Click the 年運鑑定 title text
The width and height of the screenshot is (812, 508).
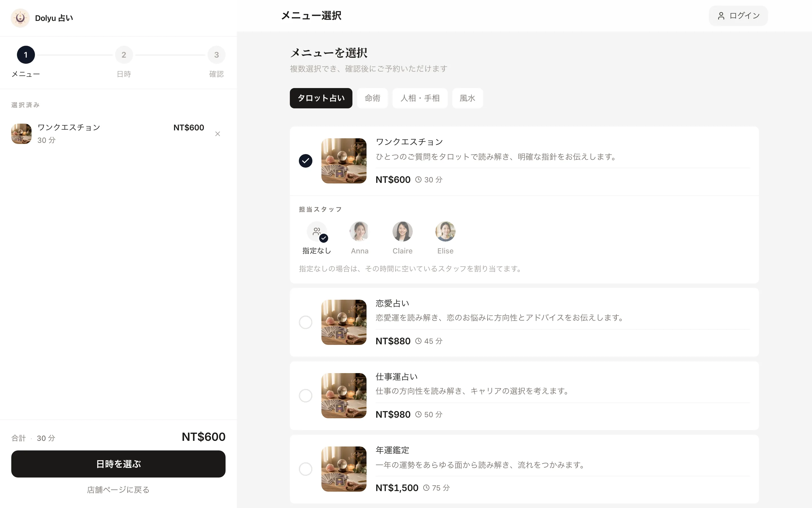(x=392, y=450)
